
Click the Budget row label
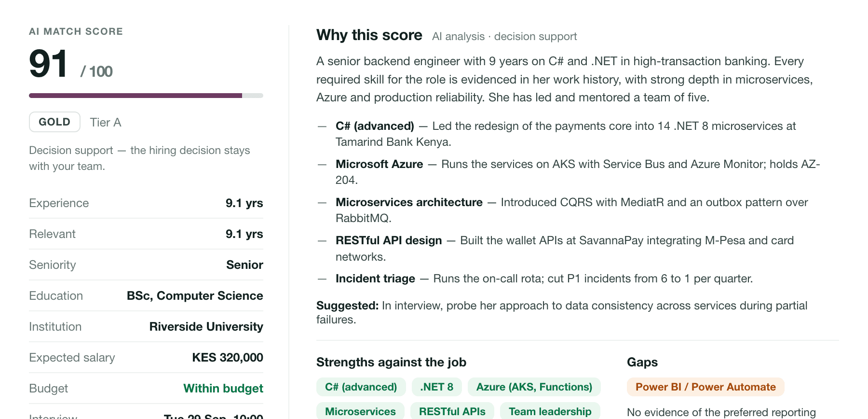tap(48, 389)
